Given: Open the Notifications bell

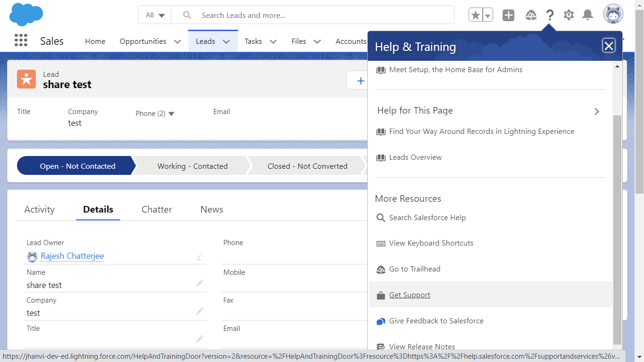Looking at the screenshot, I should [x=587, y=15].
